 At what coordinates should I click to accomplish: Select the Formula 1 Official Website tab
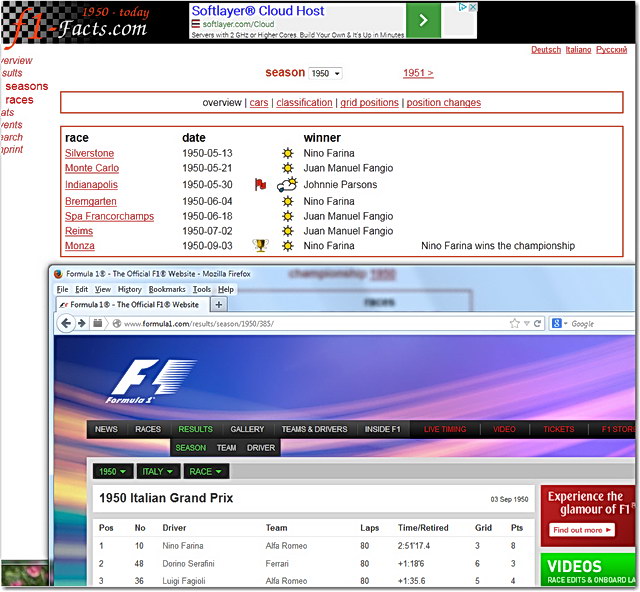pyautogui.click(x=133, y=304)
